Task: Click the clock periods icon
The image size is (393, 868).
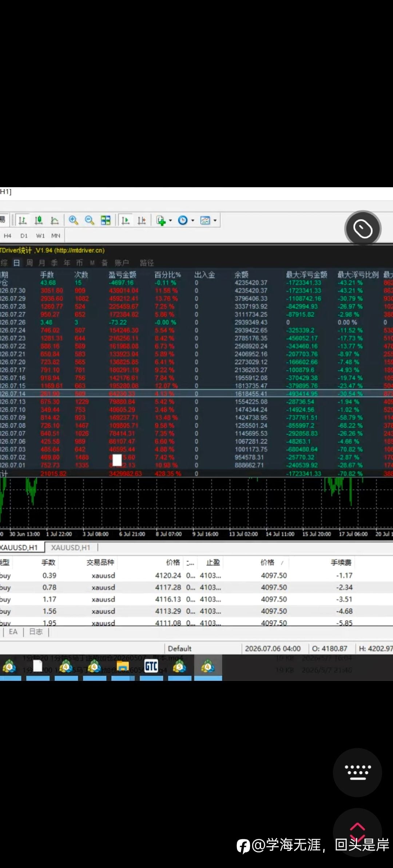Action: point(183,220)
